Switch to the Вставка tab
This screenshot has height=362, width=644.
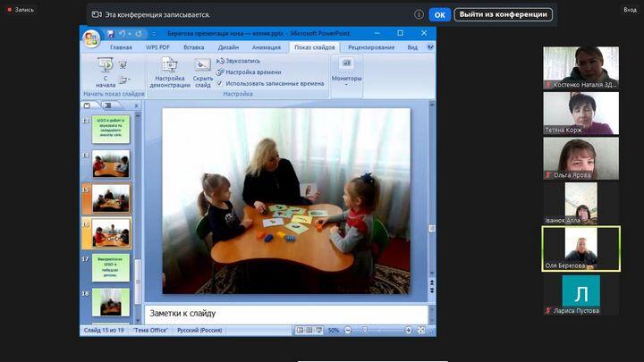coord(194,47)
